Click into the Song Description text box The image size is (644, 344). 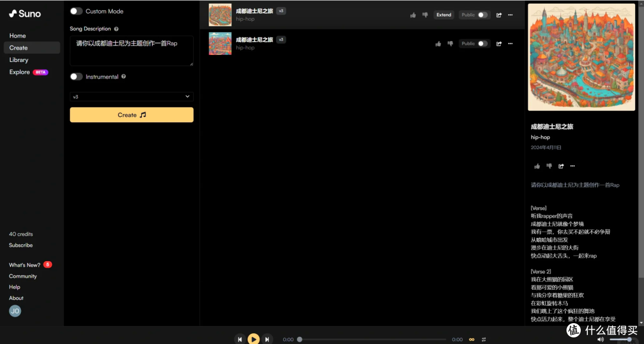pos(131,51)
